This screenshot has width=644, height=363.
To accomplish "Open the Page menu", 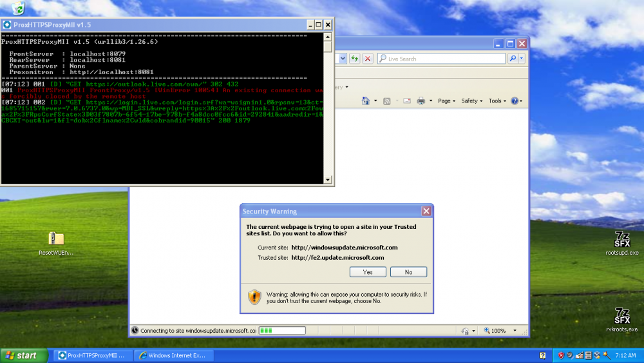I will [446, 101].
